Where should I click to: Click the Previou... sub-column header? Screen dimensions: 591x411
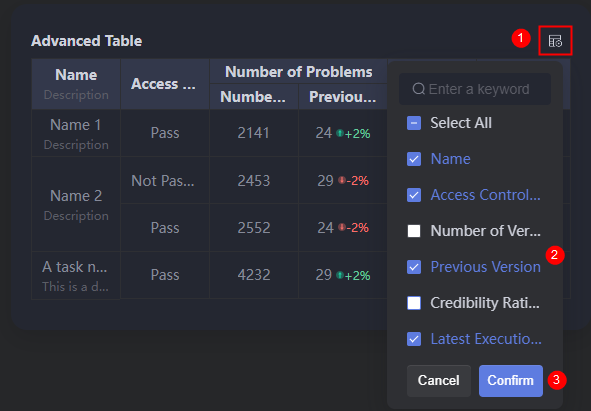tap(343, 97)
